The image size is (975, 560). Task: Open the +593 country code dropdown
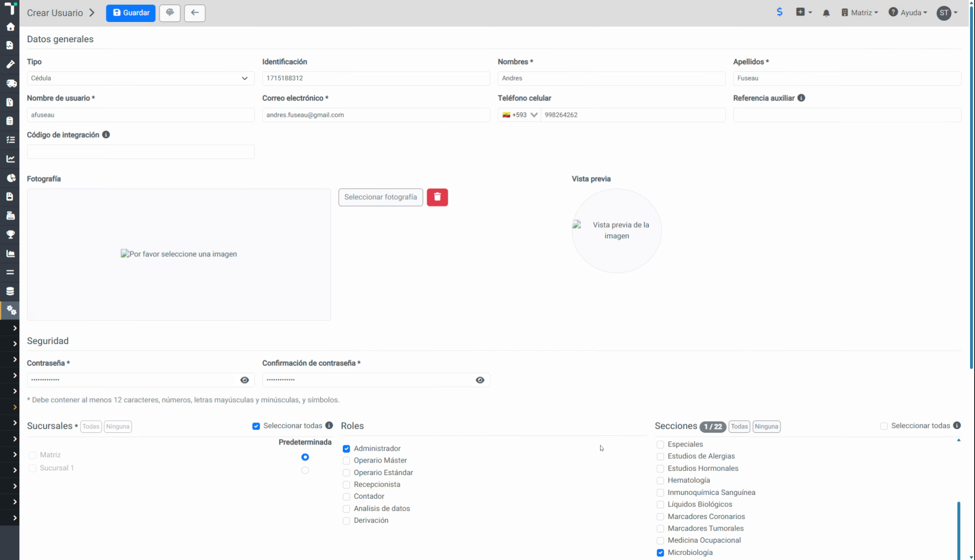coord(519,115)
